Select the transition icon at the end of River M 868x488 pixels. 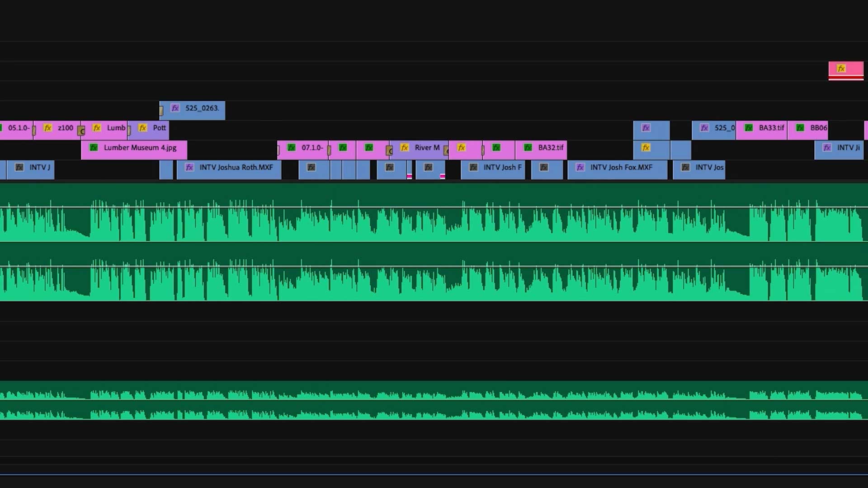click(446, 150)
